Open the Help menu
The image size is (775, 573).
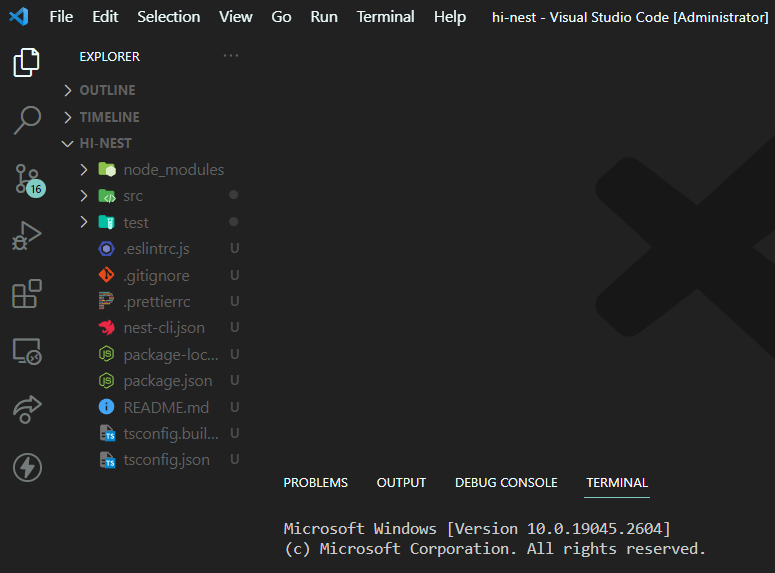coord(450,17)
